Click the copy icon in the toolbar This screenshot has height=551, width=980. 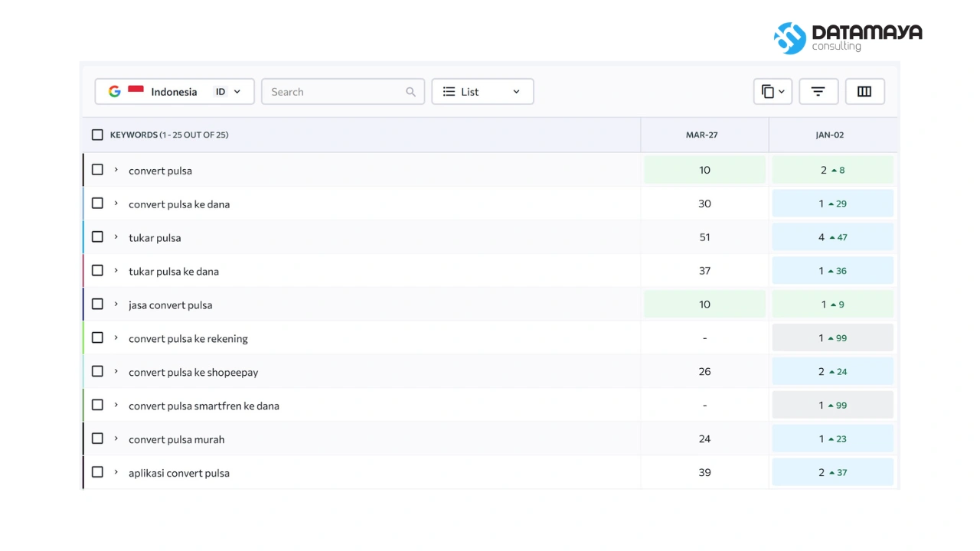(x=768, y=92)
